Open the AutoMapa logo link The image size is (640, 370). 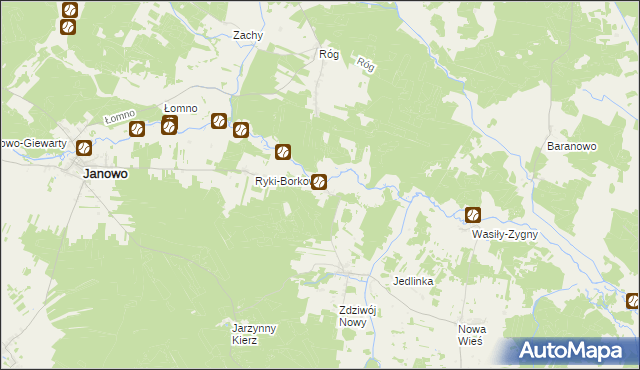coord(570,351)
